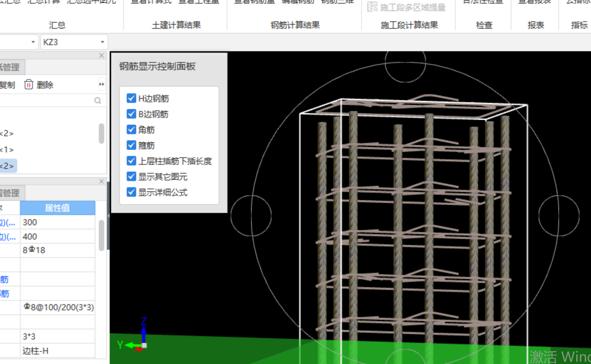
Task: Click the search magnifier icon in component list
Action: (98, 101)
